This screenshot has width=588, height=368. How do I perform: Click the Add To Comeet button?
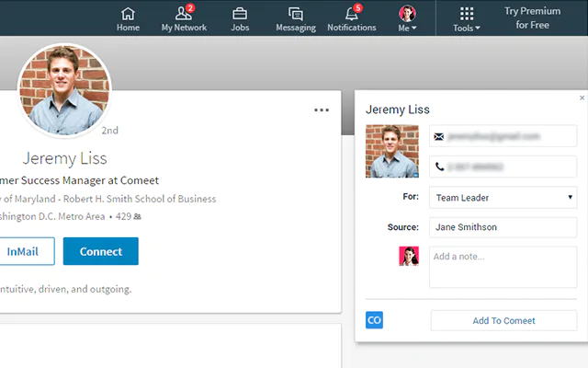click(x=503, y=320)
